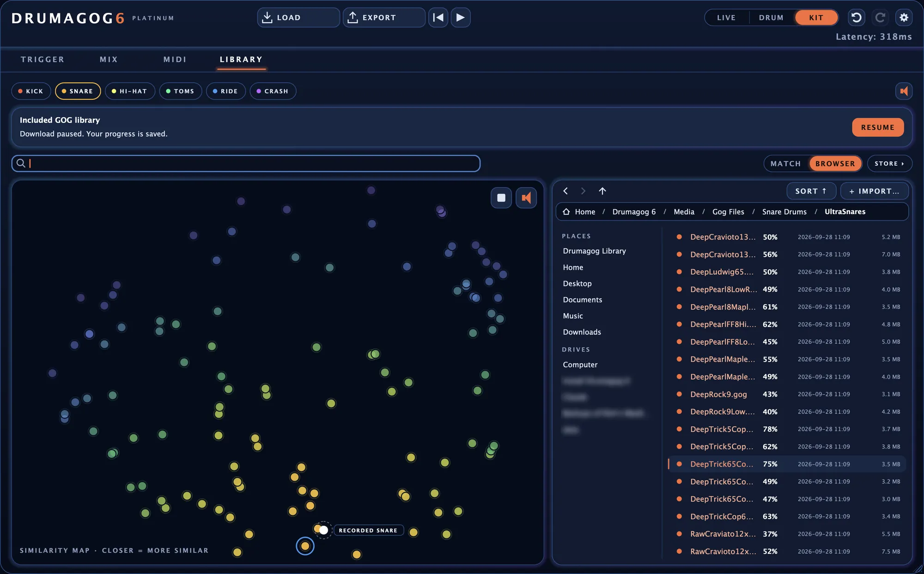Toggle the speaker icon beside the drum filters
Image resolution: width=924 pixels, height=574 pixels.
pyautogui.click(x=904, y=91)
